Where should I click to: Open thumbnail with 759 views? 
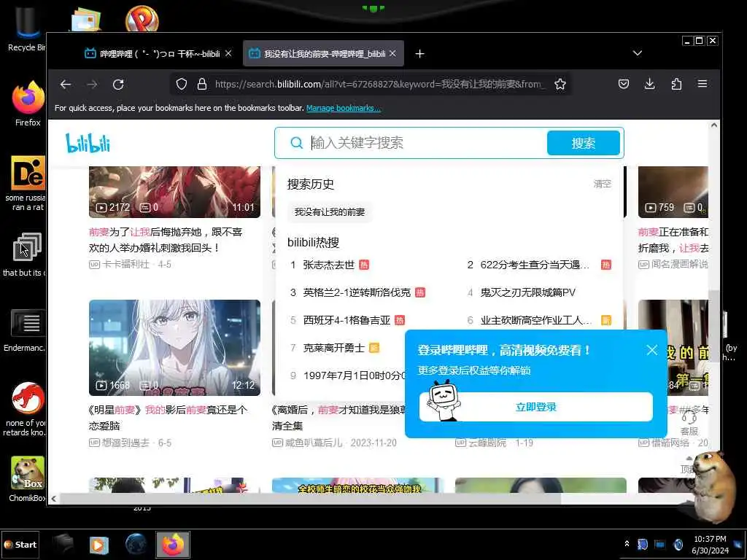673,192
